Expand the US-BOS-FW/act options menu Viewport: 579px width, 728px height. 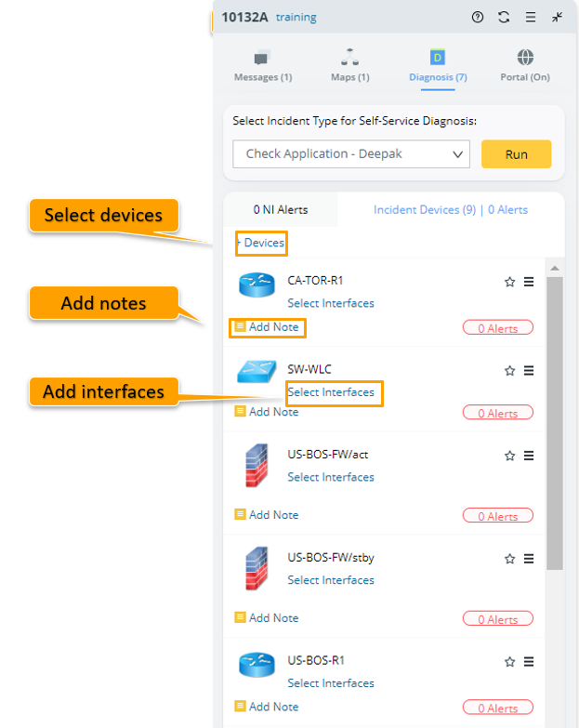tap(529, 456)
